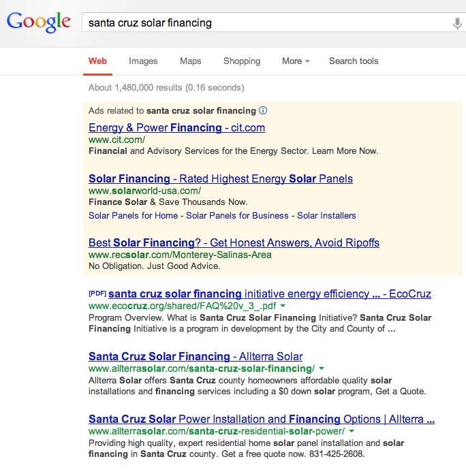Click the Google logo

39,22
